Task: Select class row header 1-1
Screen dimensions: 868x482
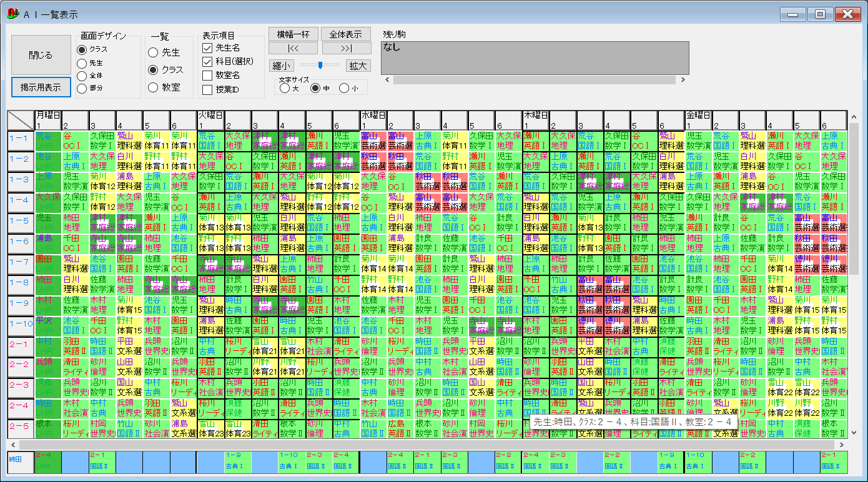Action: pos(21,140)
